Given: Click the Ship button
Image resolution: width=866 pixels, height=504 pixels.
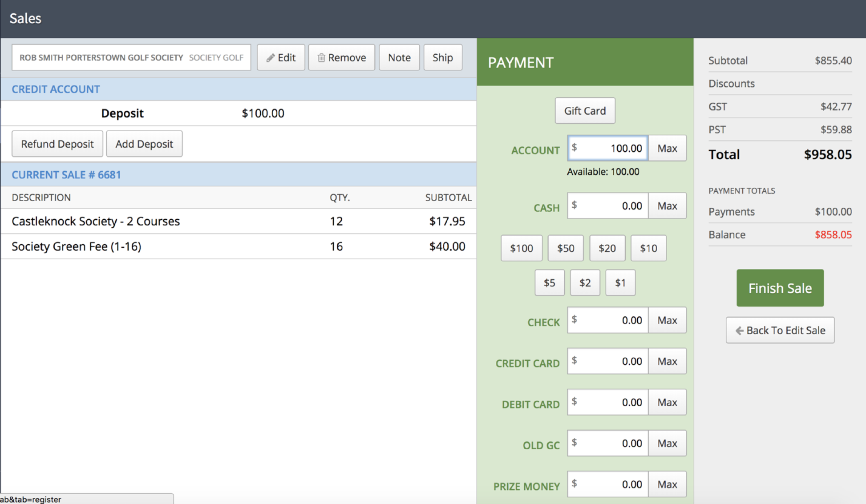Looking at the screenshot, I should (x=442, y=57).
